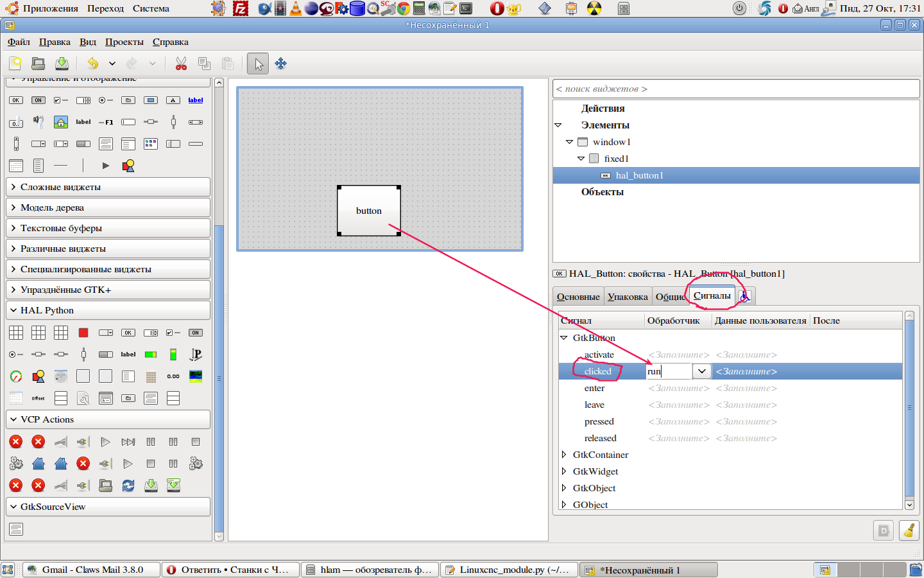The image size is (924, 578).
Task: Launch VLC from the top panel
Action: tap(296, 8)
